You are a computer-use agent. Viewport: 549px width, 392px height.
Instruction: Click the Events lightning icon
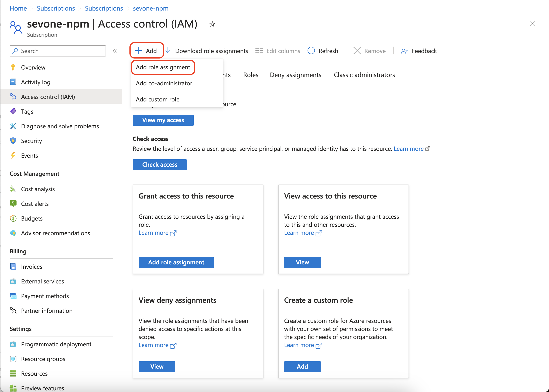tap(13, 155)
